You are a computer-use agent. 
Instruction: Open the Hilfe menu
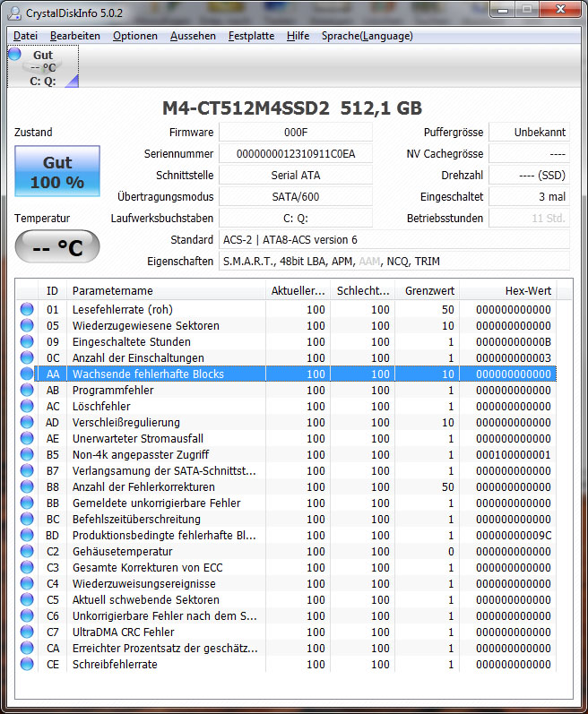(x=298, y=36)
